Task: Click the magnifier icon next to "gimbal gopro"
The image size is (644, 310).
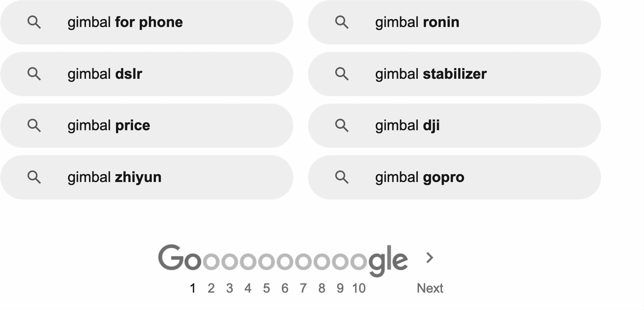Action: pos(342,177)
